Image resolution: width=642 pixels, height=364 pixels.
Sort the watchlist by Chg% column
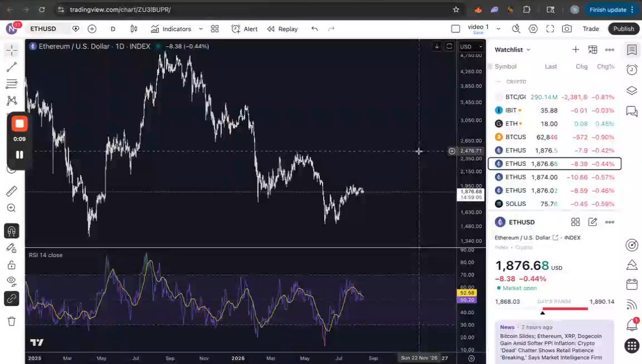pos(605,66)
